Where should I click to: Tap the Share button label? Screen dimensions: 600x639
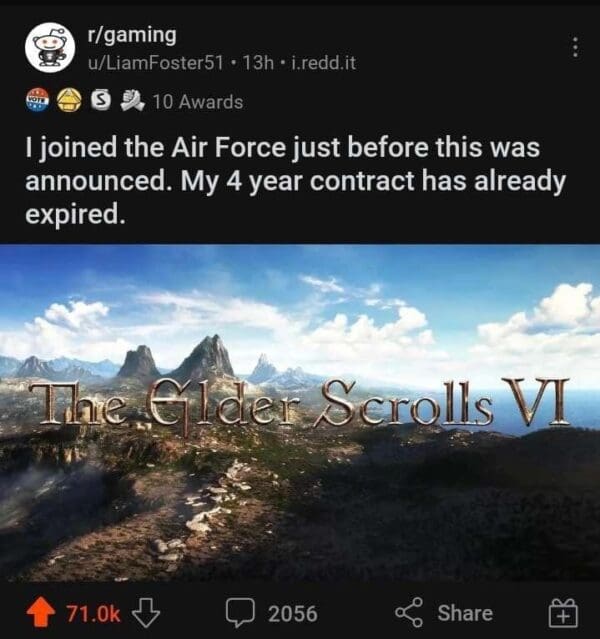click(x=465, y=613)
